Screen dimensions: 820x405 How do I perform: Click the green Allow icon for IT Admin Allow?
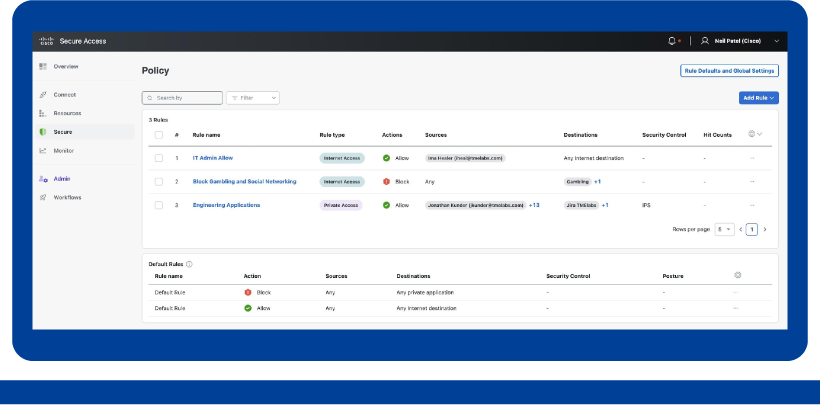tap(386, 158)
